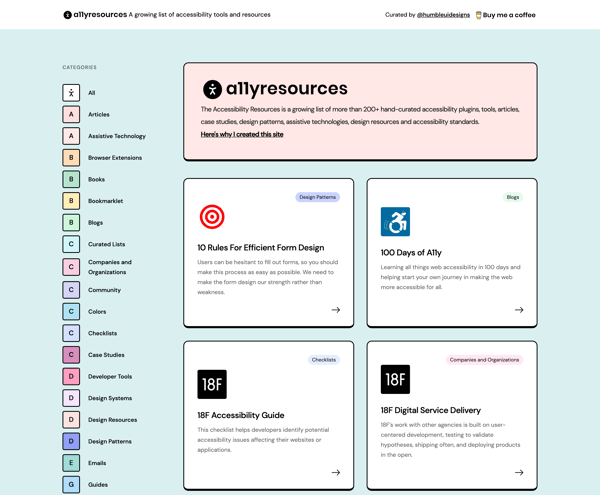The height and width of the screenshot is (495, 600).
Task: Open arrow on 100 Days of A11y card
Action: click(x=519, y=310)
